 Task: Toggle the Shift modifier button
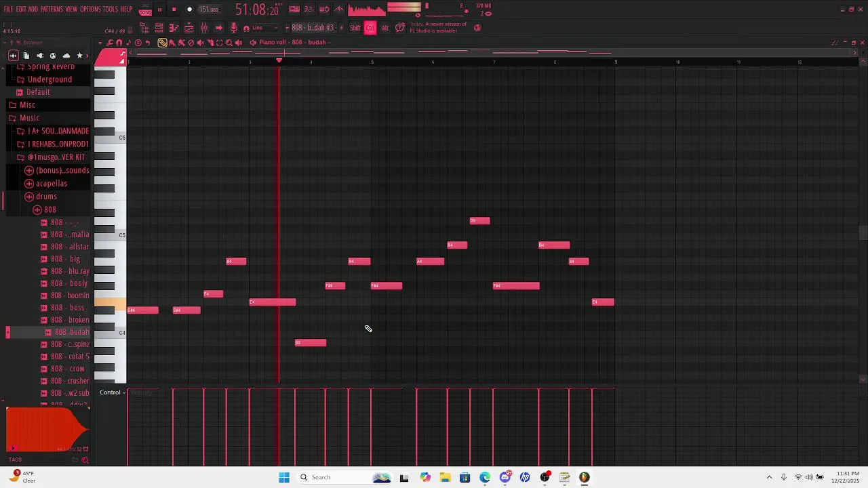pos(355,28)
